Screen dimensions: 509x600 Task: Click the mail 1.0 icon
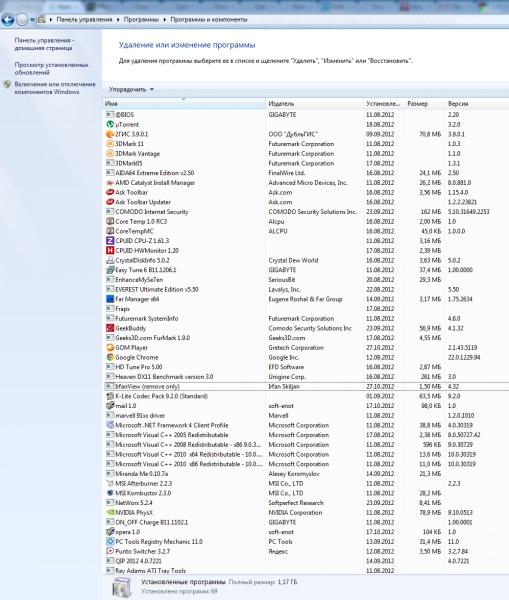pos(110,406)
